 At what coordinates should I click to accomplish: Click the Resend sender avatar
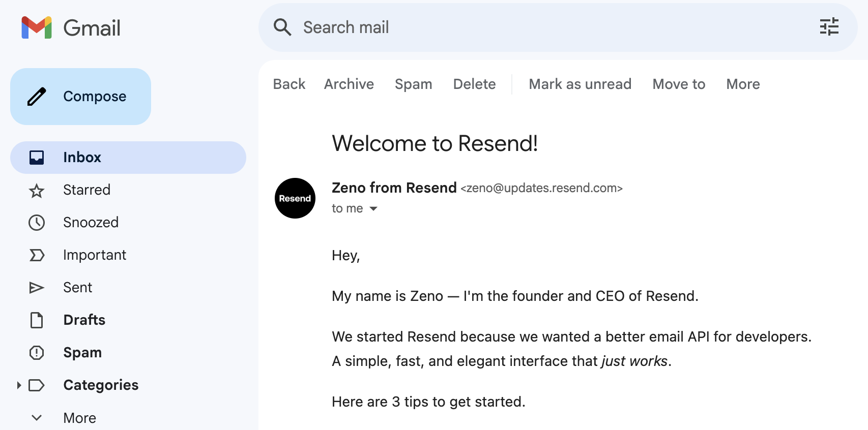tap(295, 198)
